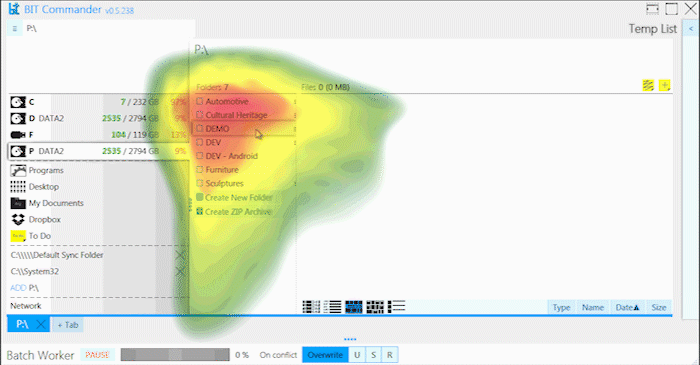Viewport: 700px width, 365px height.
Task: Switch to the first detailed list view icon
Action: pos(311,307)
